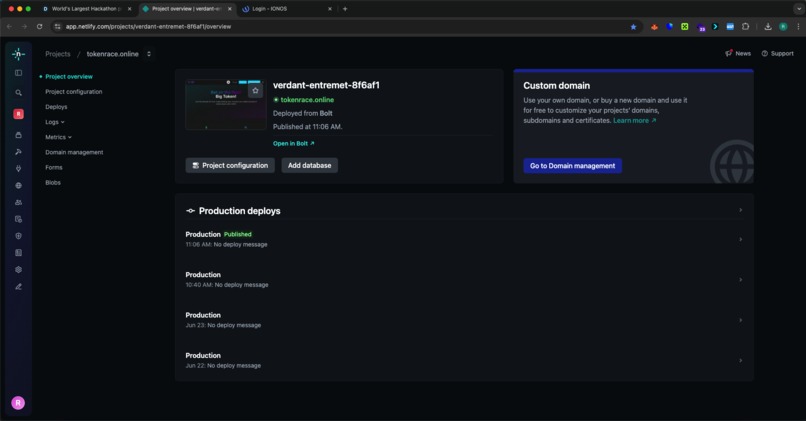806x421 pixels.
Task: Open the News megaphone icon
Action: click(728, 53)
